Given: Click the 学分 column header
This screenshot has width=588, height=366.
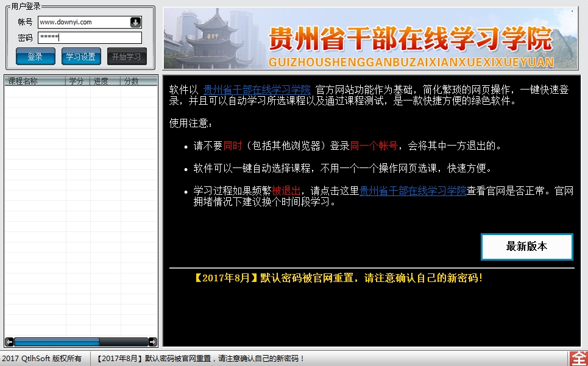Looking at the screenshot, I should pyautogui.click(x=76, y=80).
